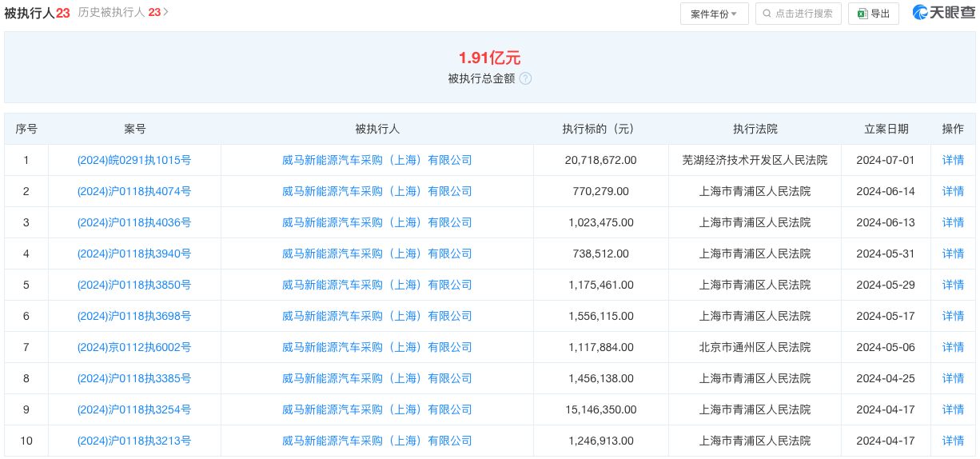This screenshot has width=980, height=459.
Task: Open the 案件年份 dropdown
Action: tap(715, 14)
